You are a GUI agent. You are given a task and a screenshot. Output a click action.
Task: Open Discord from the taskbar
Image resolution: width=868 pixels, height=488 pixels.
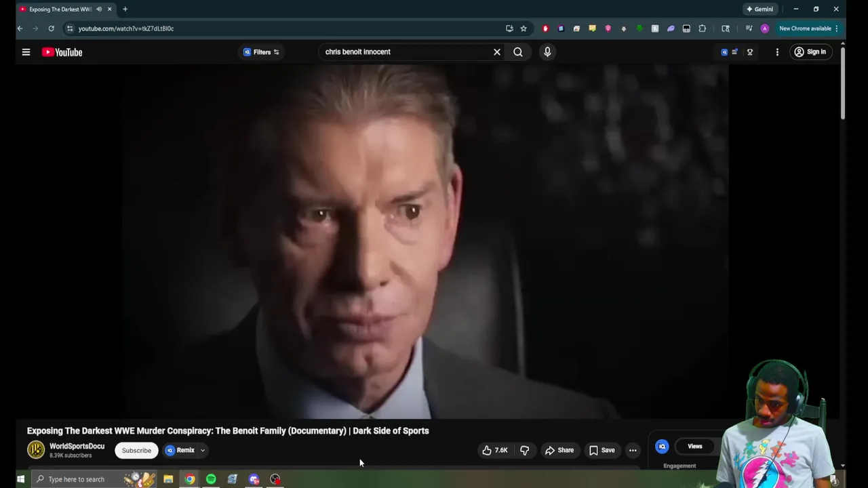pos(254,479)
